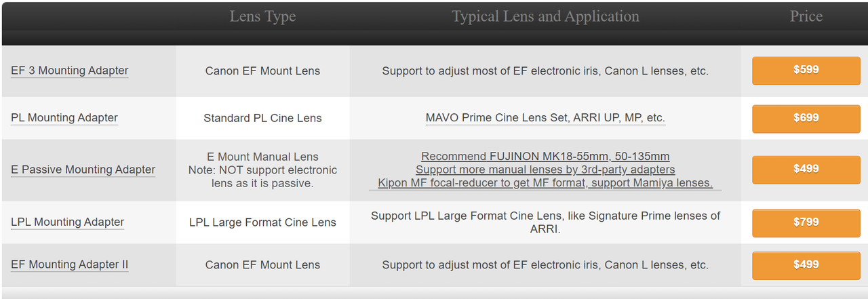Click the E Mount Manual Lens note text
Viewport: 868px width, 299px height.
pos(262,170)
